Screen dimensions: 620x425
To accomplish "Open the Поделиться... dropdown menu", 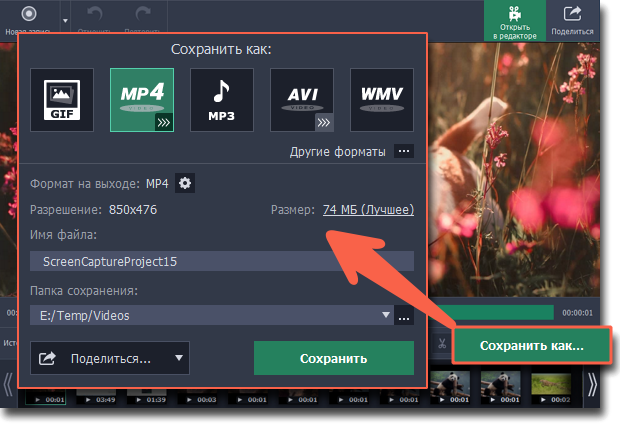I will click(x=110, y=358).
